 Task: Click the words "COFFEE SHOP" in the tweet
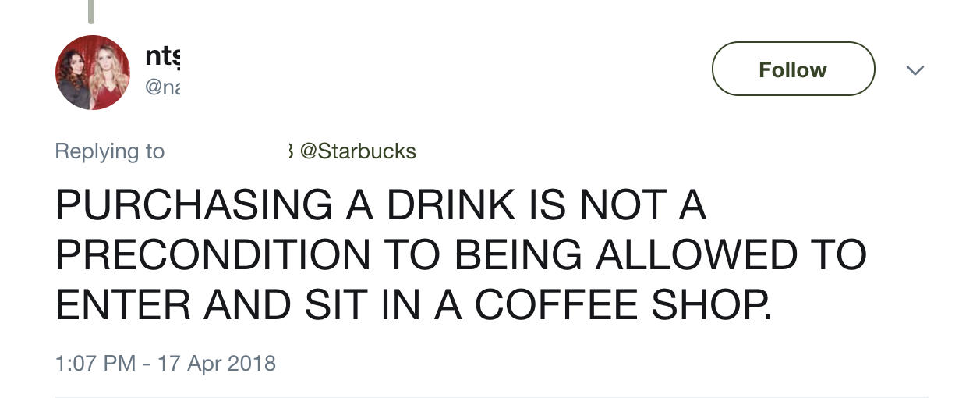623,305
